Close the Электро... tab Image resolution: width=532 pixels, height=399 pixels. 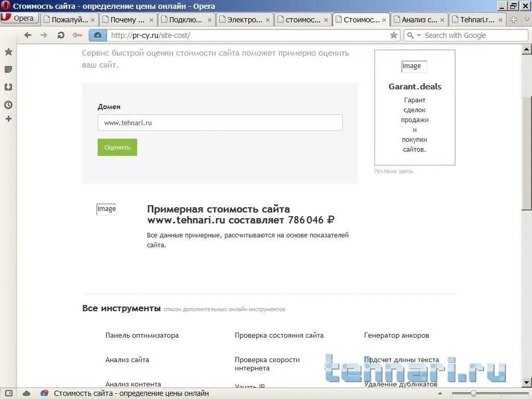coord(268,20)
